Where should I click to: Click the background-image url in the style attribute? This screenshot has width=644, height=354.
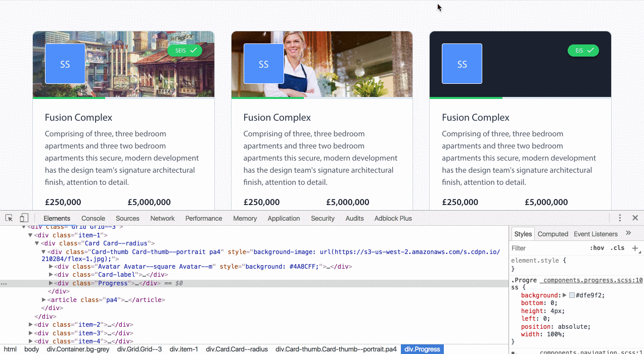pyautogui.click(x=271, y=256)
